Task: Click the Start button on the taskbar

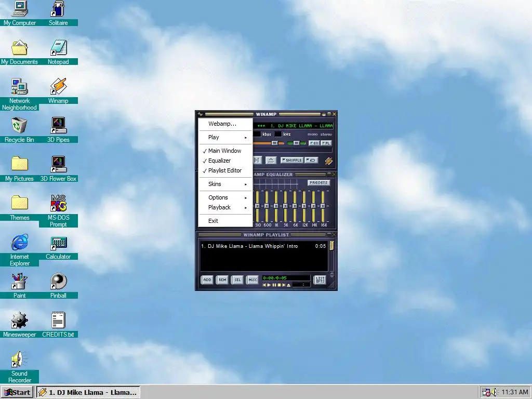Action: click(x=17, y=392)
